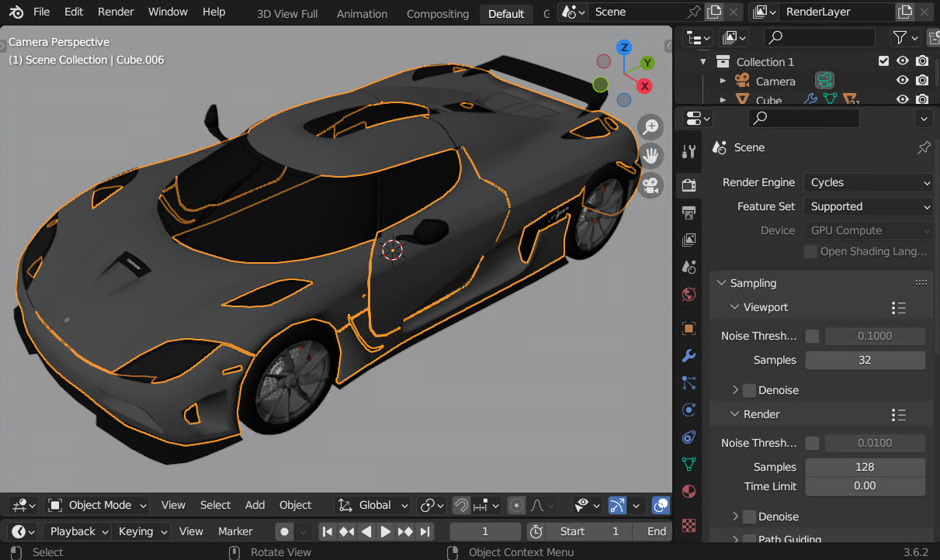Create new scene copy button in header

[x=714, y=12]
